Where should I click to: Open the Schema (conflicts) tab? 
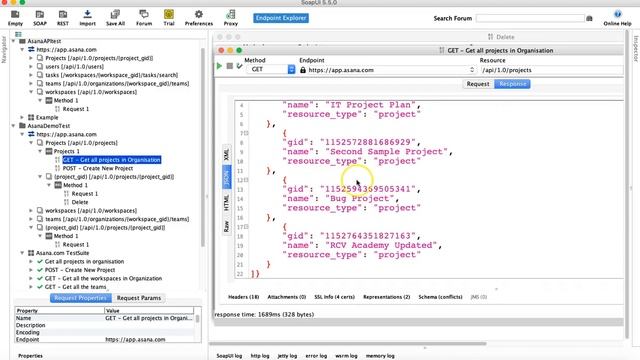click(440, 297)
